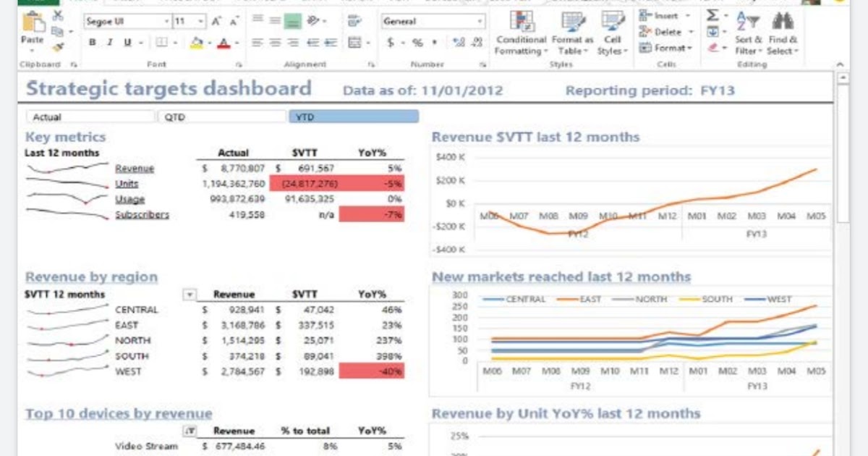868x456 pixels.
Task: Click the Subscribers link in Key metrics
Action: pos(142,214)
